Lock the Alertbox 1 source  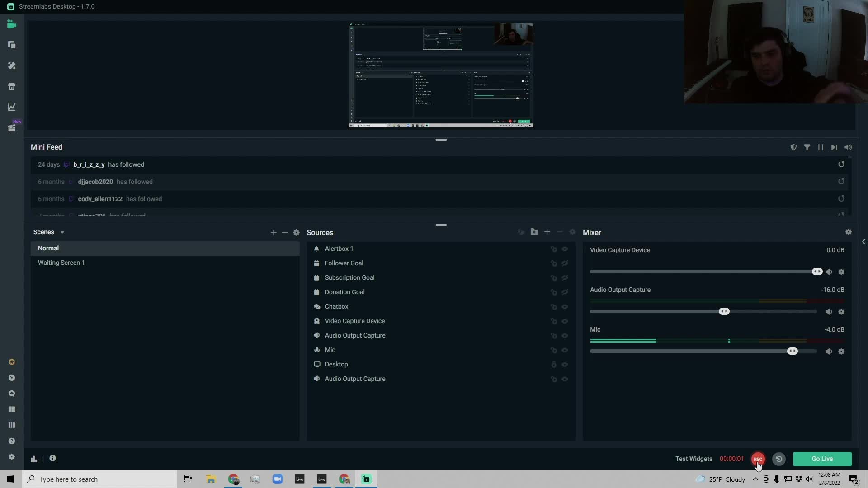554,249
